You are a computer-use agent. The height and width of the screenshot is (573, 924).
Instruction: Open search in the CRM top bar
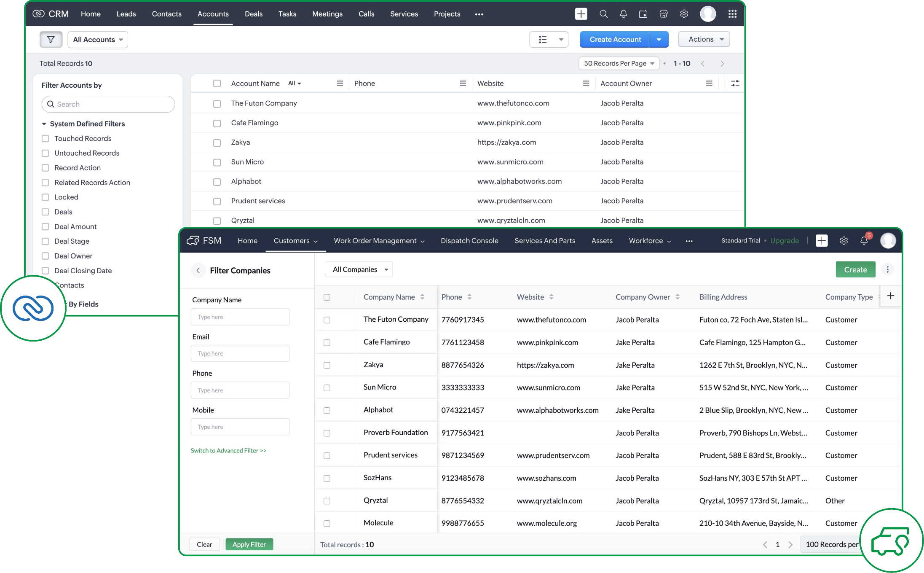pos(603,14)
